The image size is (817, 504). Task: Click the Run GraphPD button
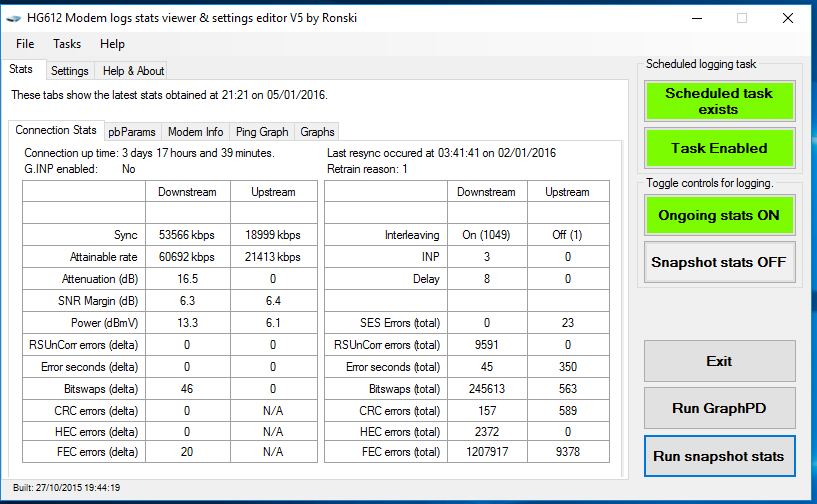(719, 408)
